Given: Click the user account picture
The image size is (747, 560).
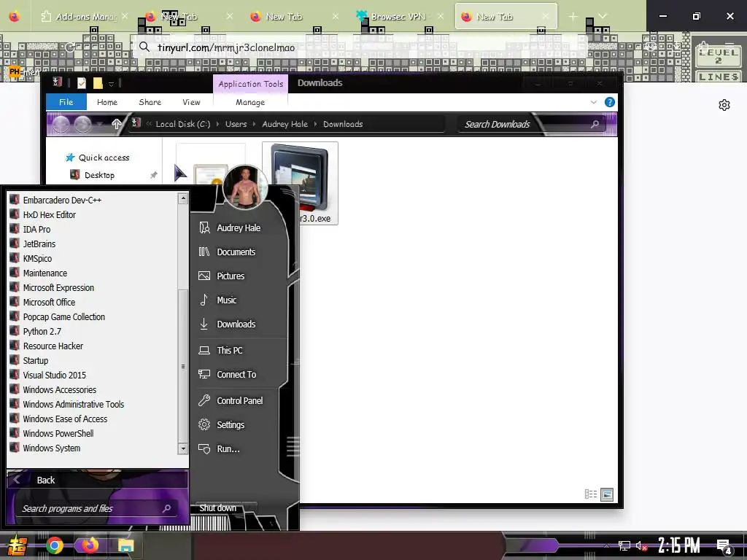Looking at the screenshot, I should click(245, 187).
